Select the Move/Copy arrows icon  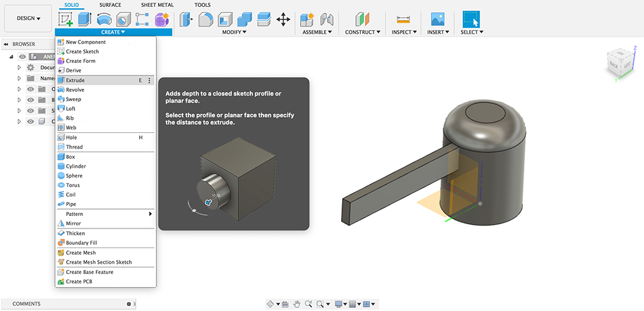click(284, 20)
